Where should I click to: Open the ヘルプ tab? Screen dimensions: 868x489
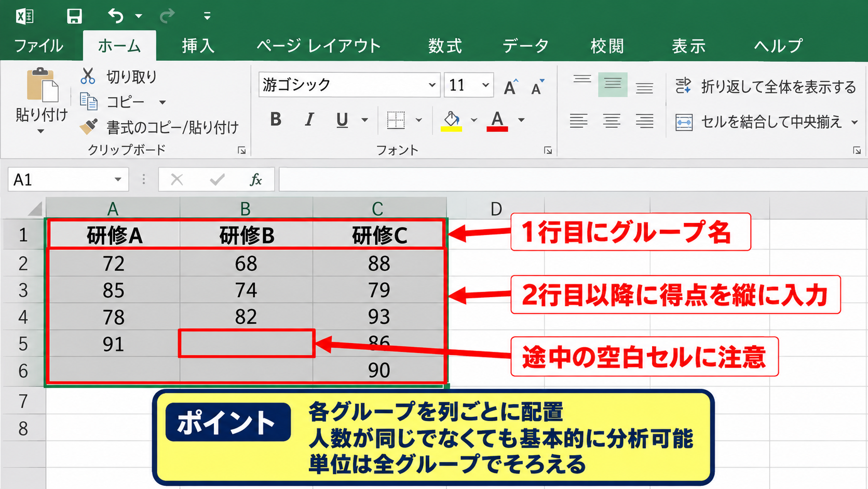tap(778, 46)
